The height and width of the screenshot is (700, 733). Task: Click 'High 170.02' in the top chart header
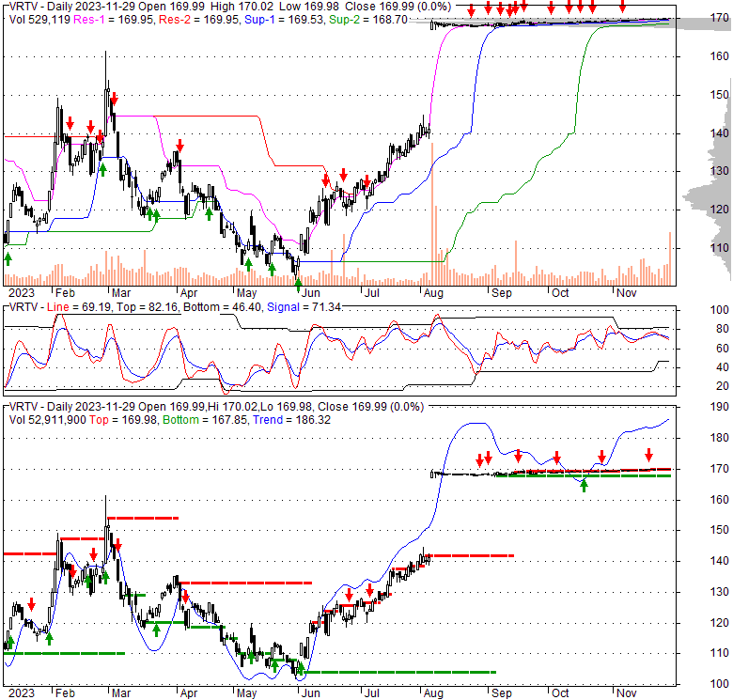coord(243,7)
